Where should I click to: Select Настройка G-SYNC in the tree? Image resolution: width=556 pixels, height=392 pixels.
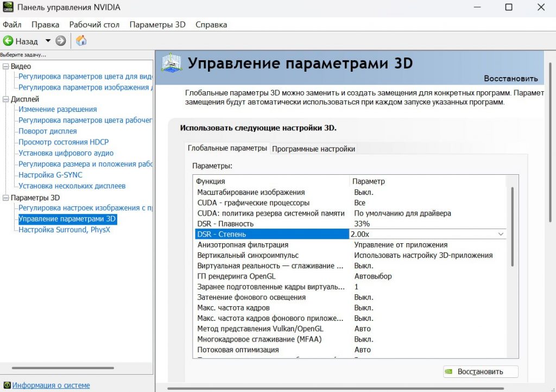(x=49, y=175)
